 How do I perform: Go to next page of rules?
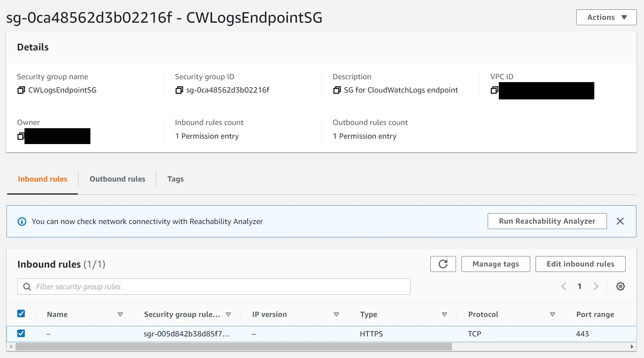[x=596, y=286]
